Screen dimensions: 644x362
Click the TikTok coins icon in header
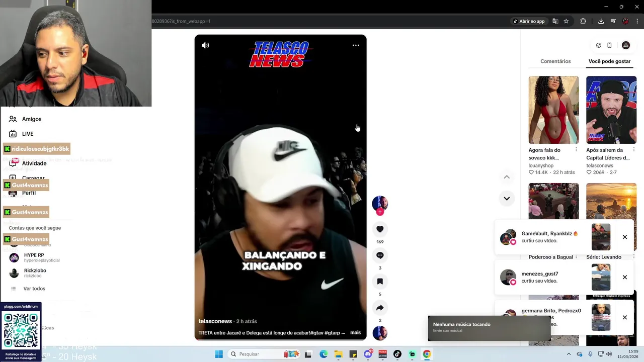click(x=598, y=45)
